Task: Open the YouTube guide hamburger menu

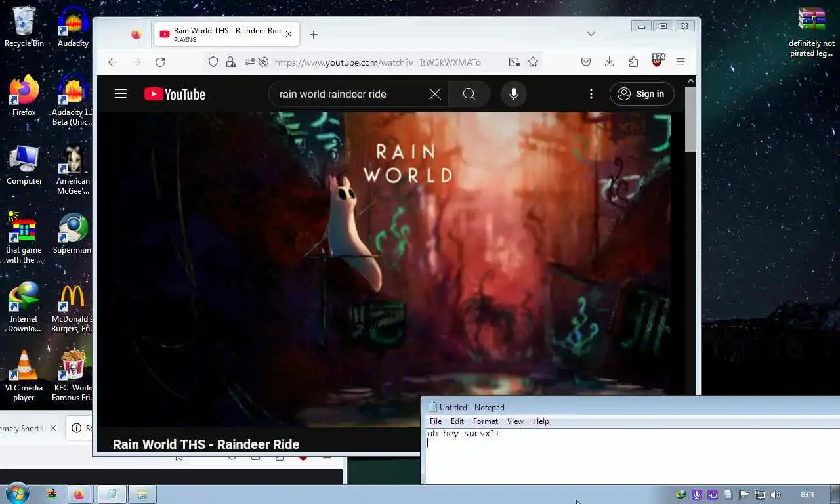Action: 121,94
